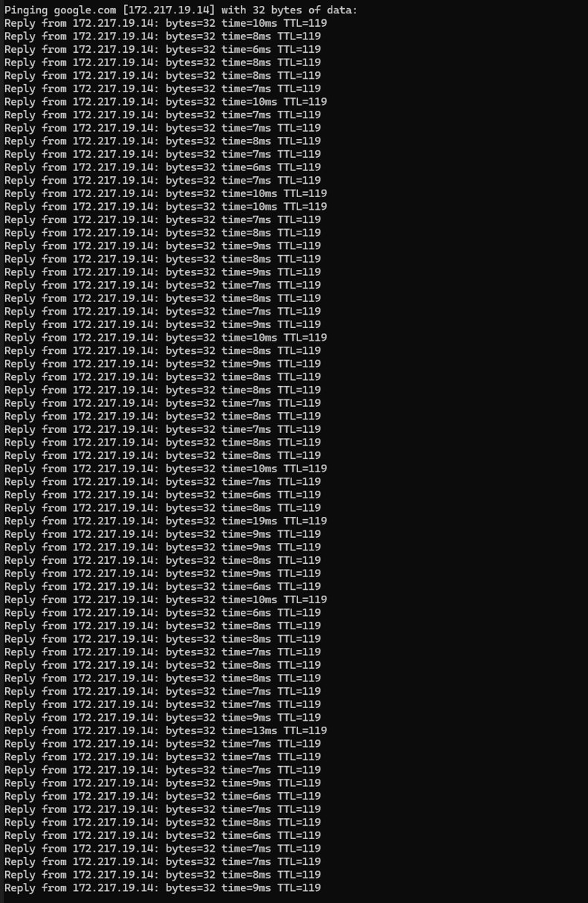
Task: Click the first Reply line below the header
Action: pos(165,23)
